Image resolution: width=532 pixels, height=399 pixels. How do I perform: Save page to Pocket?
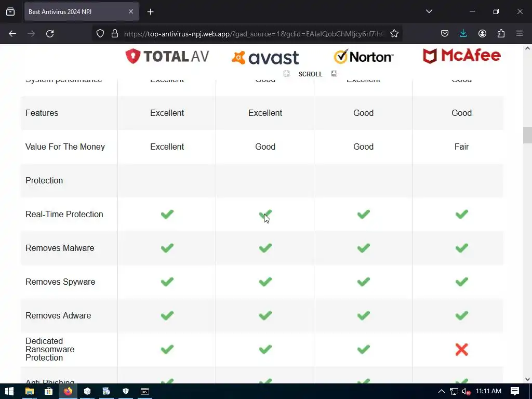(445, 34)
